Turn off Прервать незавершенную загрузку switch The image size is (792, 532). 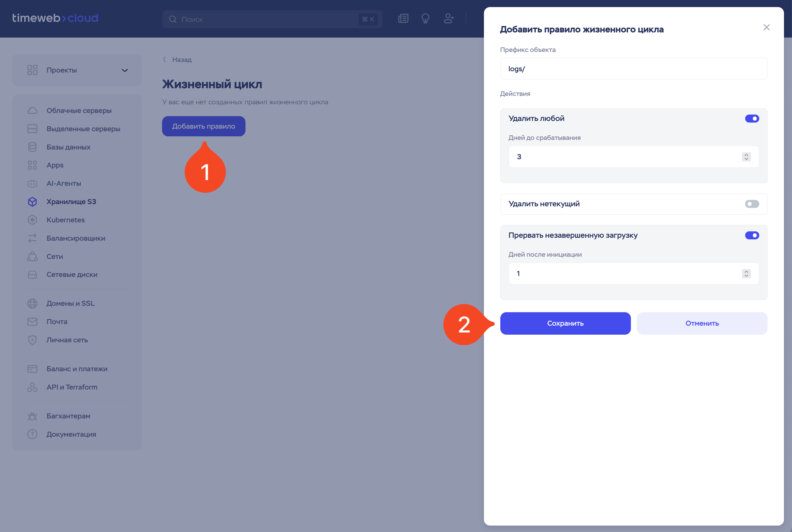click(x=752, y=236)
